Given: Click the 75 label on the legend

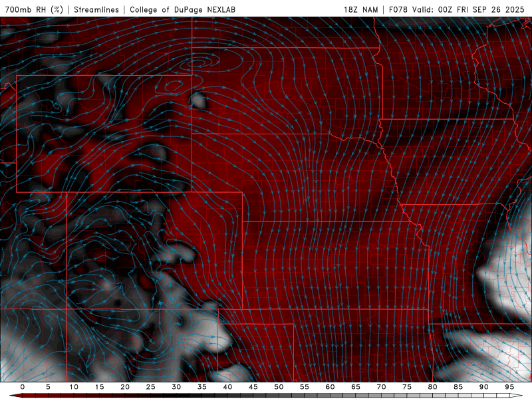Looking at the screenshot, I should 407,387.
